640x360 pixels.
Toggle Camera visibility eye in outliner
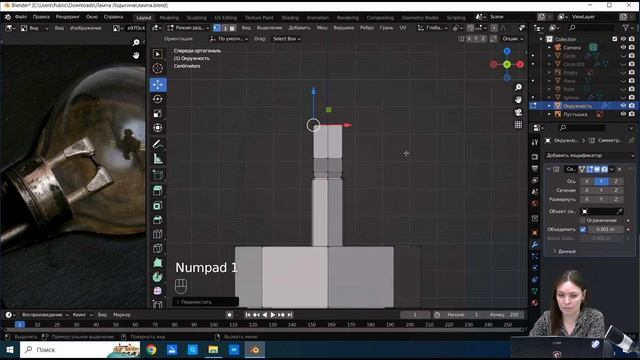[x=623, y=47]
